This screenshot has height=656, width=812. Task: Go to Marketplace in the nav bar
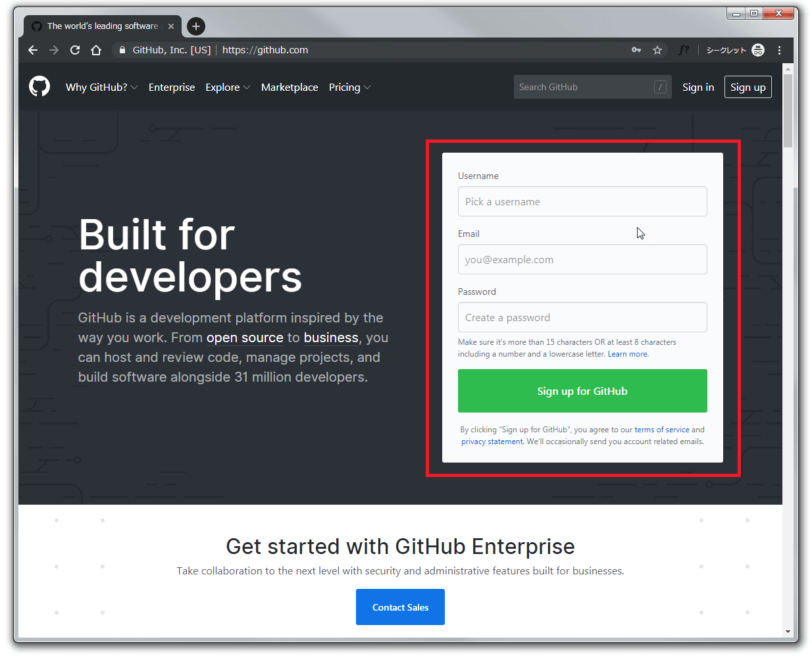(290, 88)
